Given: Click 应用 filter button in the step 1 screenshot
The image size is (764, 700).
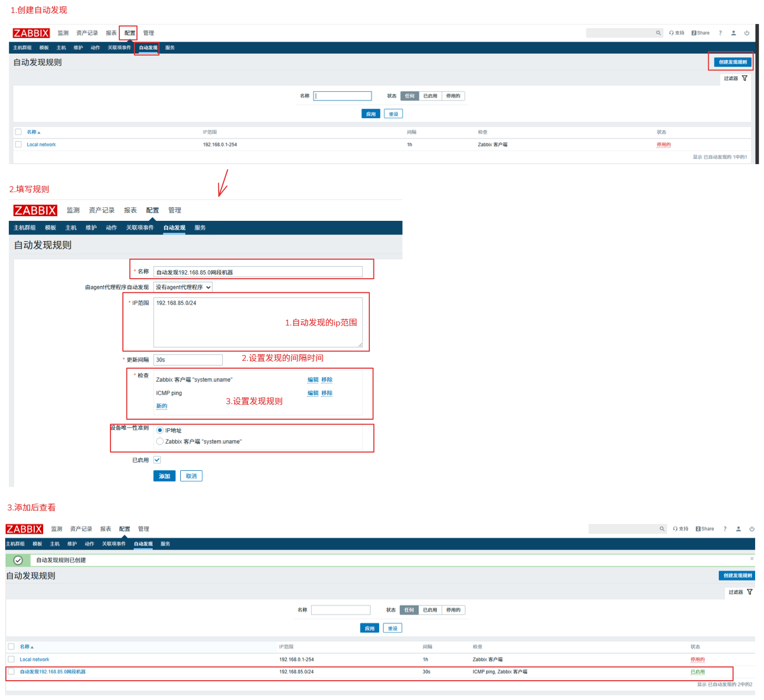Looking at the screenshot, I should point(371,114).
